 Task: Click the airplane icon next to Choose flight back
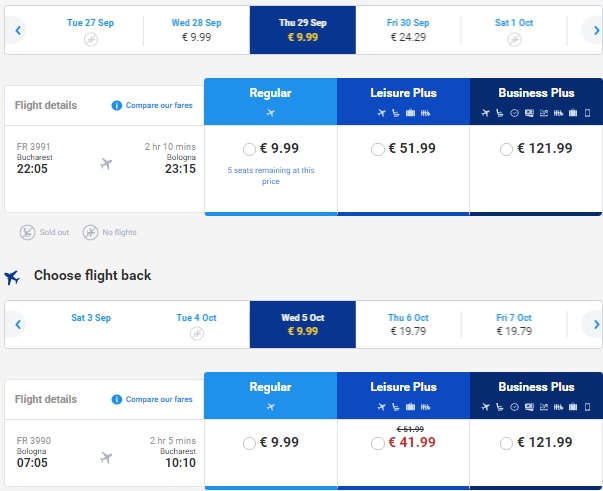click(x=12, y=277)
